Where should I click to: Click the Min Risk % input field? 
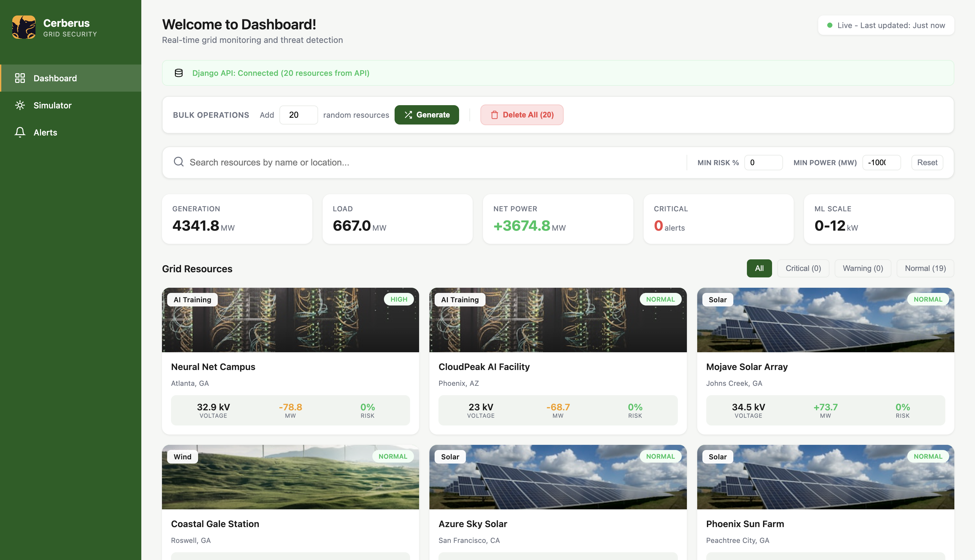click(x=763, y=162)
